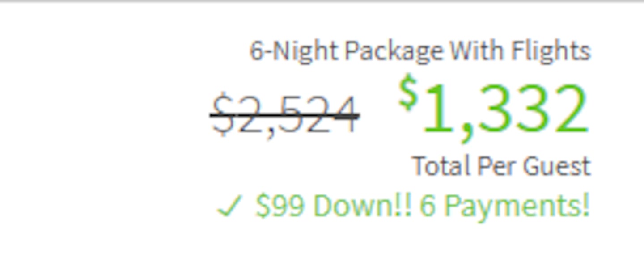
Task: Click the gray border at top
Action: pos(322,1)
